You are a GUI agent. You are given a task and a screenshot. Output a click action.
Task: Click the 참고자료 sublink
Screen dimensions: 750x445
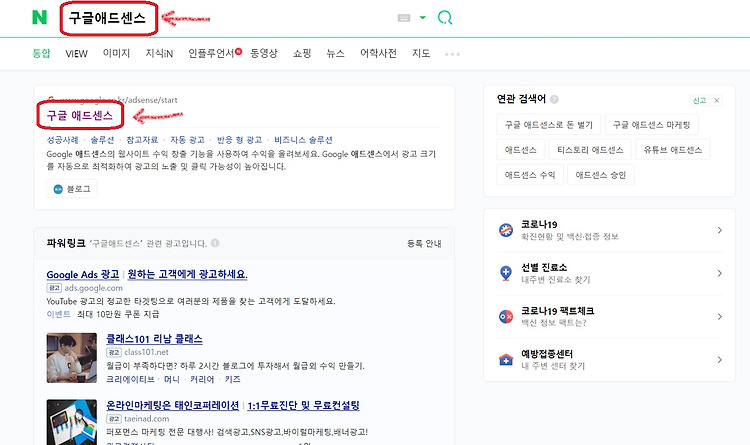pos(142,140)
